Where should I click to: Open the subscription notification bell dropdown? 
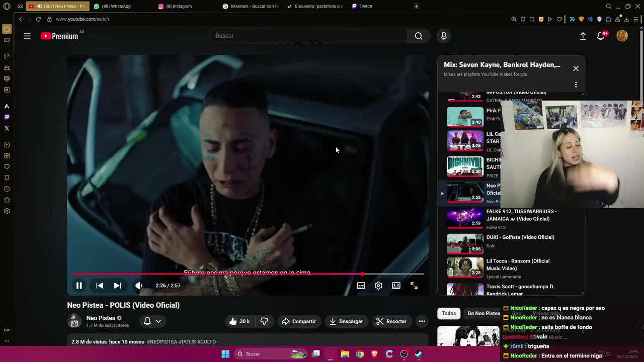152,321
